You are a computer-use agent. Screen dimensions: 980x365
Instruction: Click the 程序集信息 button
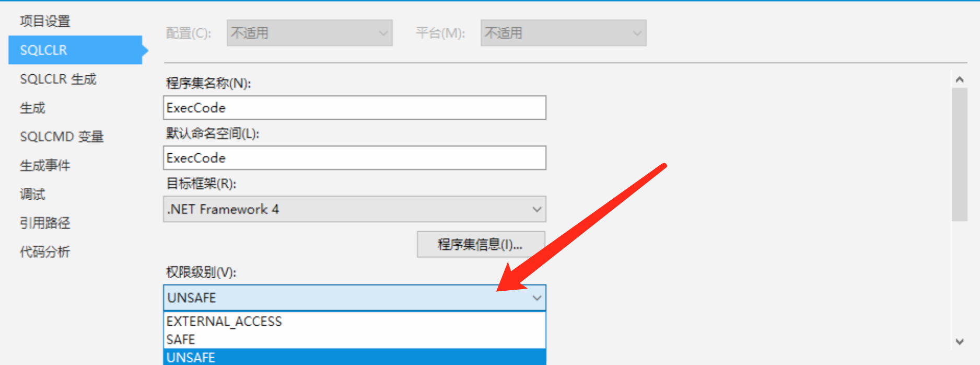tap(481, 244)
